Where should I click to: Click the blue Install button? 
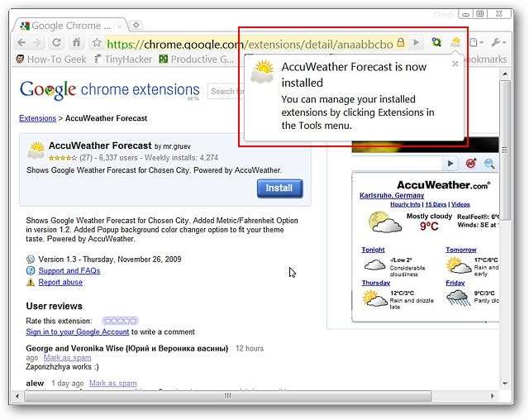click(x=279, y=189)
